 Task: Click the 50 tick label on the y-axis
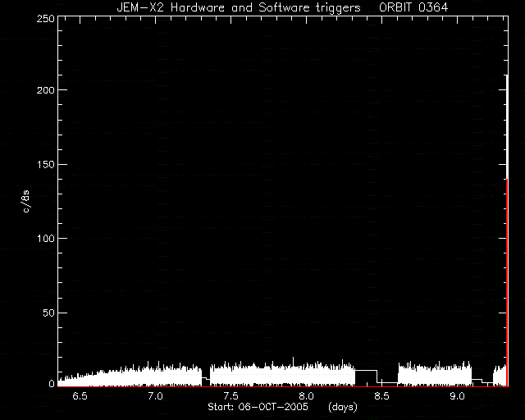(49, 313)
